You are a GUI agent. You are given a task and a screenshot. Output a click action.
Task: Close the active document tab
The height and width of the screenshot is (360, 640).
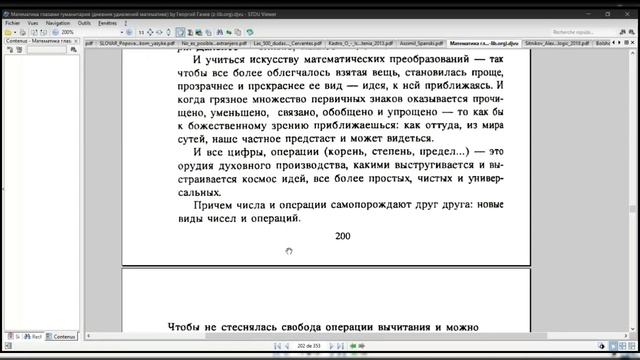633,42
